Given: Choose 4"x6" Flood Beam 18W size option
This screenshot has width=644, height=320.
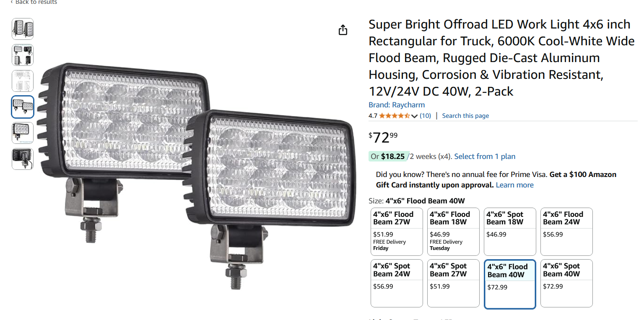Looking at the screenshot, I should coord(453,232).
